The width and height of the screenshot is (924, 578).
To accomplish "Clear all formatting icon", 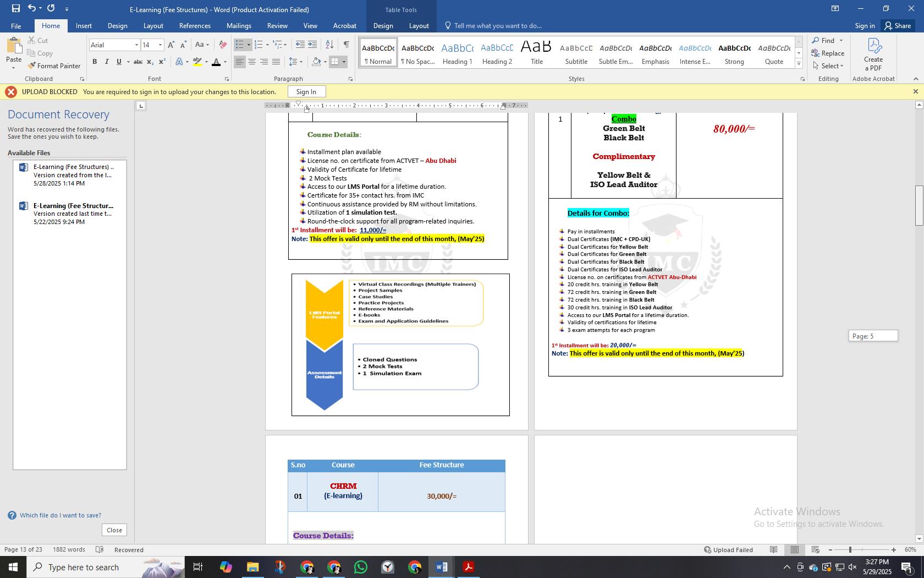I will [x=223, y=45].
